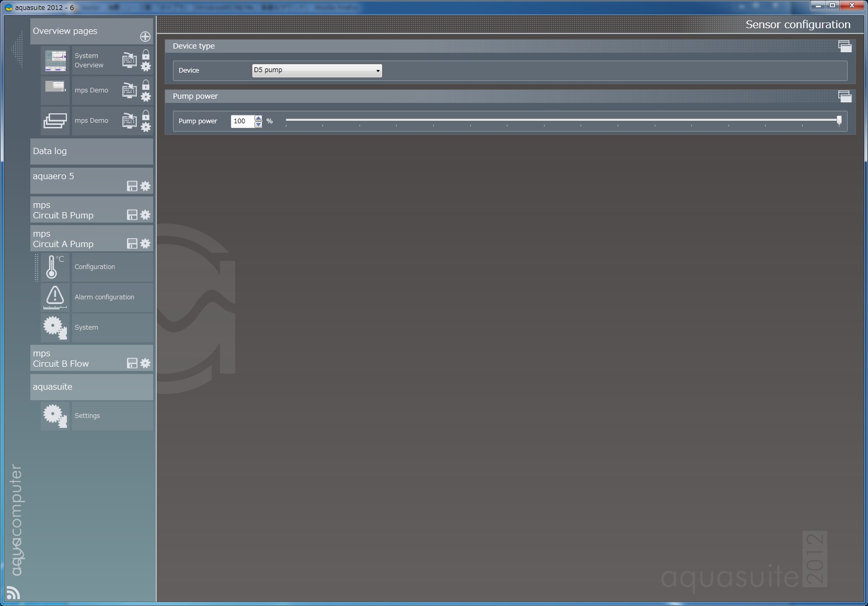Open the Circuit B Flow gear settings
Image resolution: width=868 pixels, height=606 pixels.
click(x=145, y=363)
